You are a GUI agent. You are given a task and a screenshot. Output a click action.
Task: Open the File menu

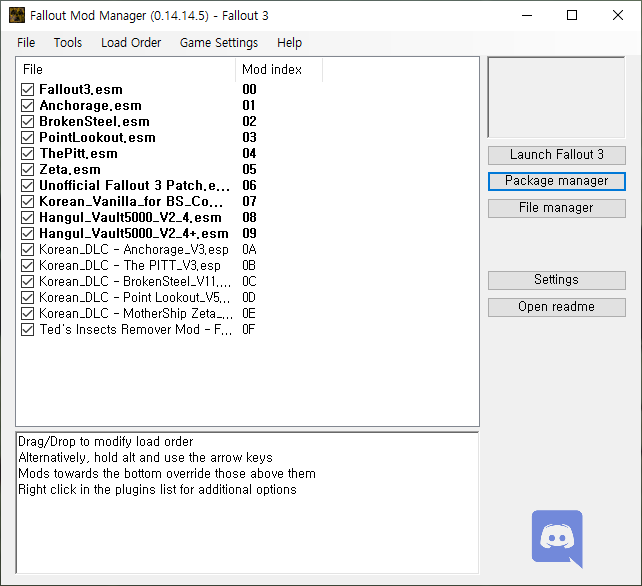[26, 43]
